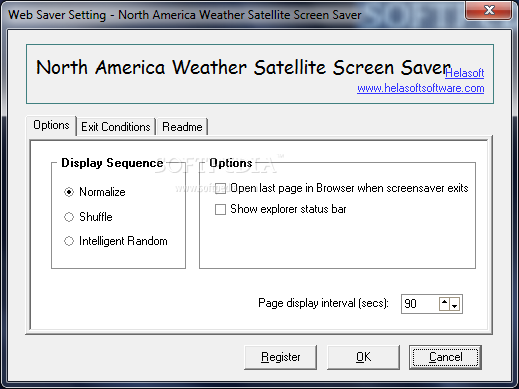Click the Register button
This screenshot has width=519, height=389.
point(280,357)
